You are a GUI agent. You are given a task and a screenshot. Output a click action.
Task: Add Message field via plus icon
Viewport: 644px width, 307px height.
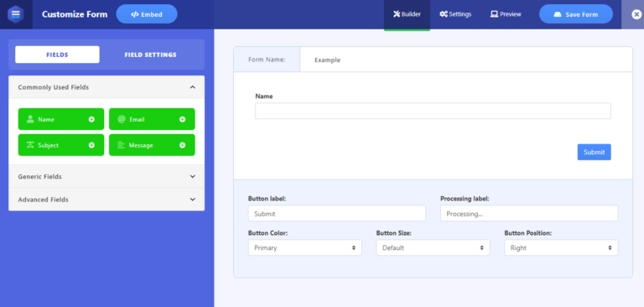[182, 145]
